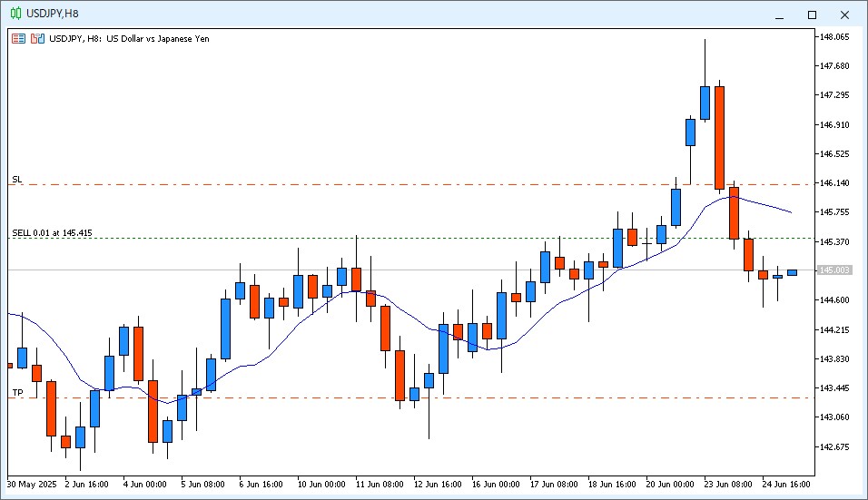
Task: Click the 11 Jun 08:00 time label
Action: tap(380, 484)
